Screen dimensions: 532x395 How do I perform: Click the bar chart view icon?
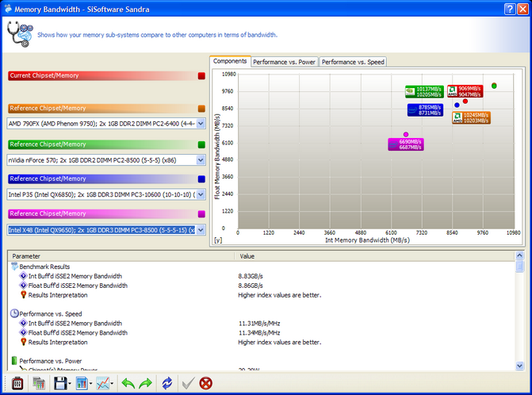point(82,383)
